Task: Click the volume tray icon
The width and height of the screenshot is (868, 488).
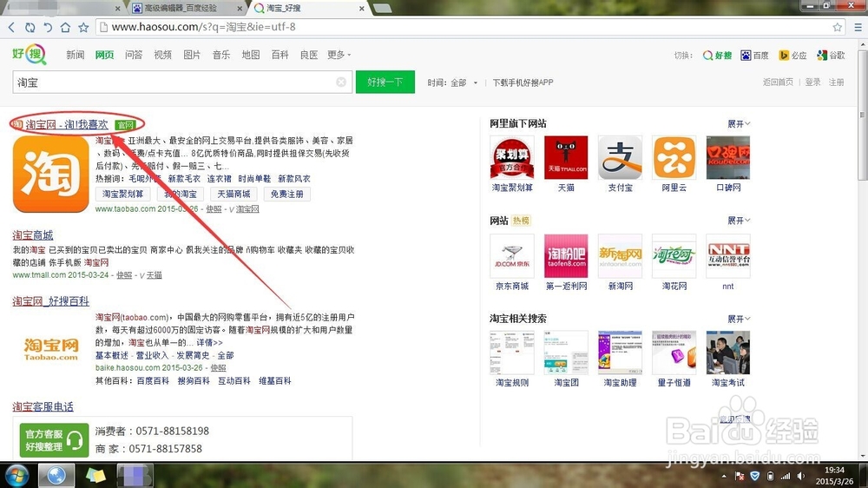Action: 800,476
